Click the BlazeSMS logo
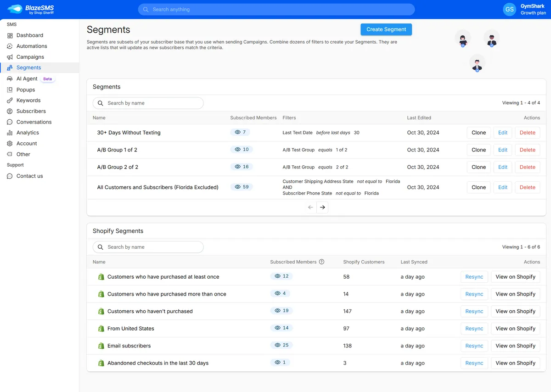The image size is (551, 392). [x=29, y=9]
